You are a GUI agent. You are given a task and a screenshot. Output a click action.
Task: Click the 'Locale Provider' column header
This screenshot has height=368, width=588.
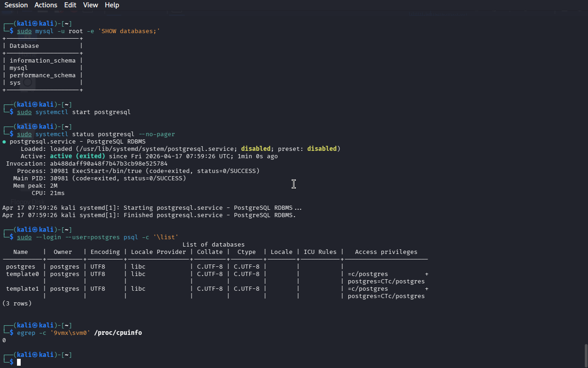tap(158, 252)
